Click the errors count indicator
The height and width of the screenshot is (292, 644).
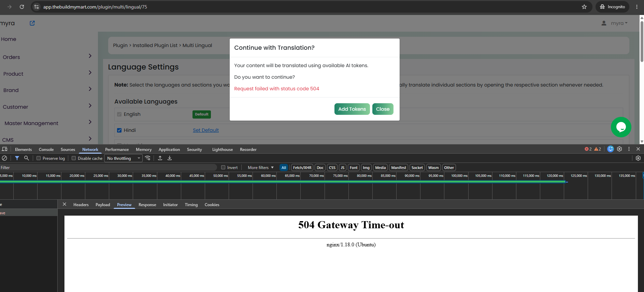tap(588, 149)
